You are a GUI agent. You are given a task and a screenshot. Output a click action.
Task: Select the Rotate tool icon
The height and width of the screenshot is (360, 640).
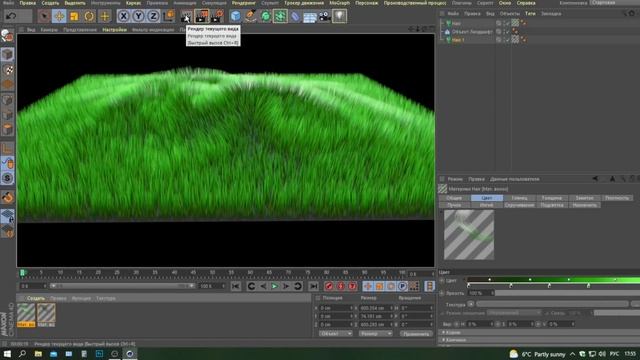click(89, 16)
